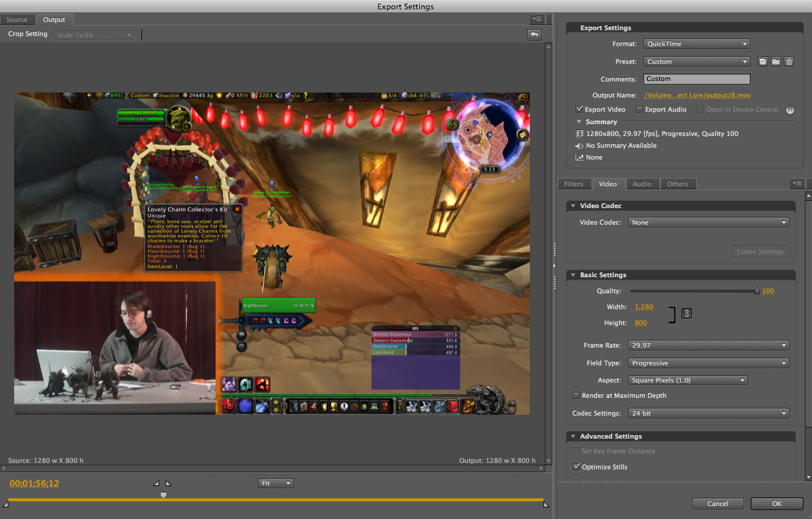This screenshot has width=812, height=519.
Task: Open the Codec Settings 24 bit dropdown
Action: click(709, 413)
